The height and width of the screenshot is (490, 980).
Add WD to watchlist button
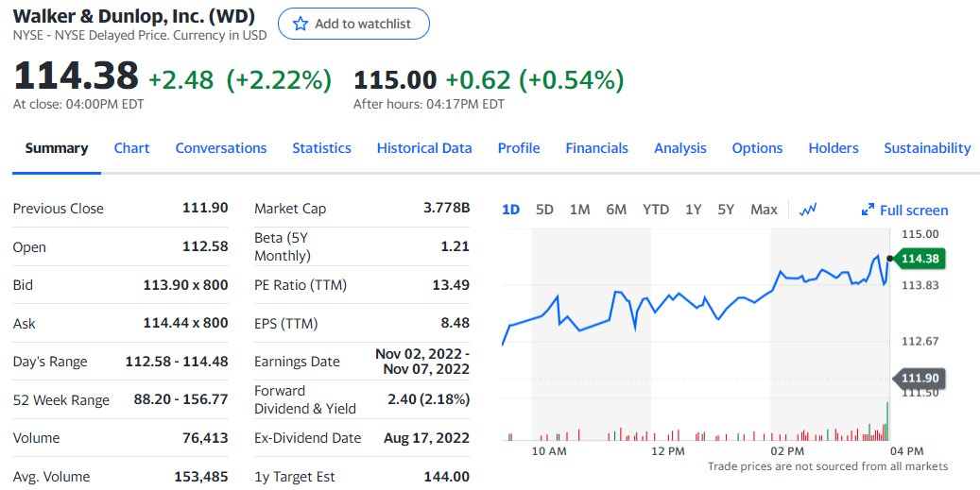tap(353, 24)
